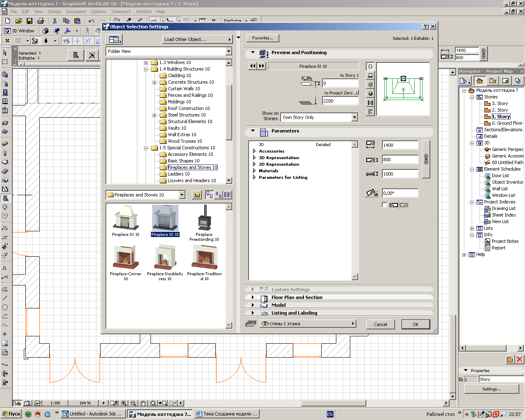Open the Show on Stories dropdown
This screenshot has width=525, height=420.
pyautogui.click(x=319, y=117)
